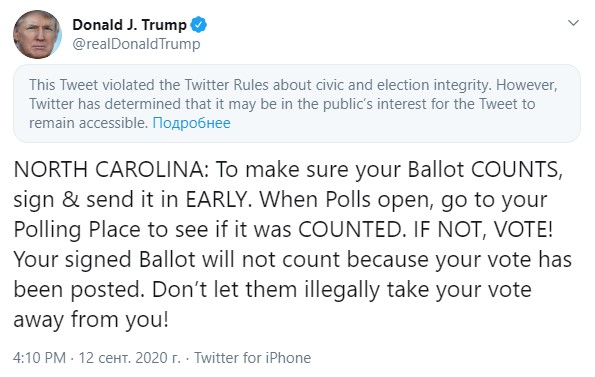Click the 'Twitter Rules' text in notice

(x=227, y=85)
